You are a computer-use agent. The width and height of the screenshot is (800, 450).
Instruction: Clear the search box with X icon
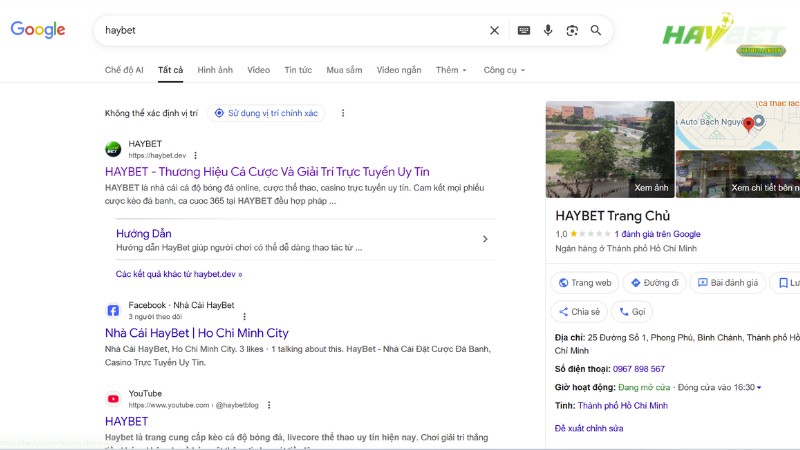(x=494, y=31)
